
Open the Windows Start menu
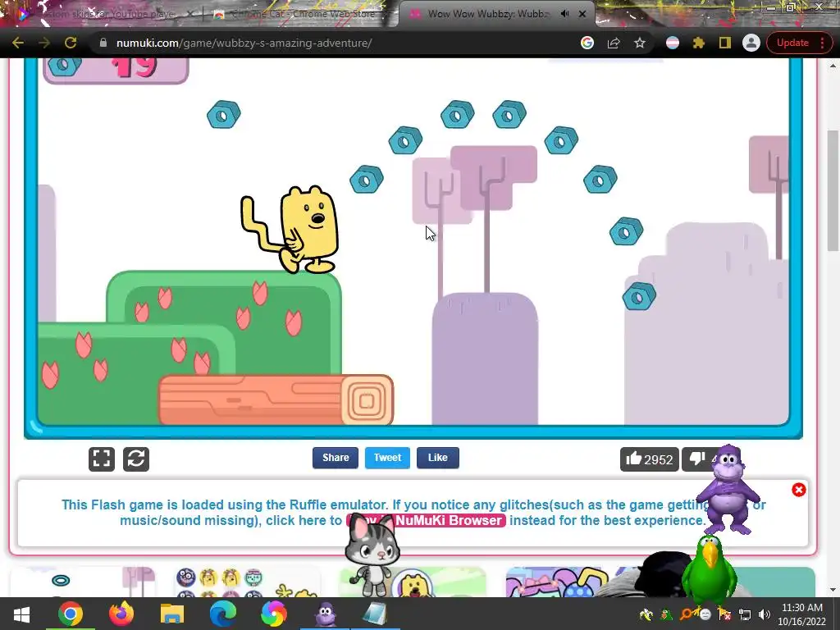pos(21,614)
